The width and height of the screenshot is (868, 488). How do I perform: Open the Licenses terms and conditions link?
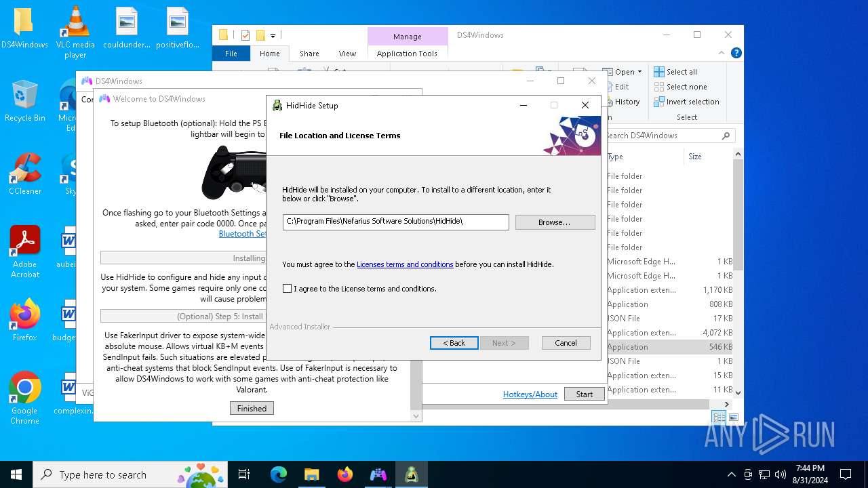click(405, 264)
